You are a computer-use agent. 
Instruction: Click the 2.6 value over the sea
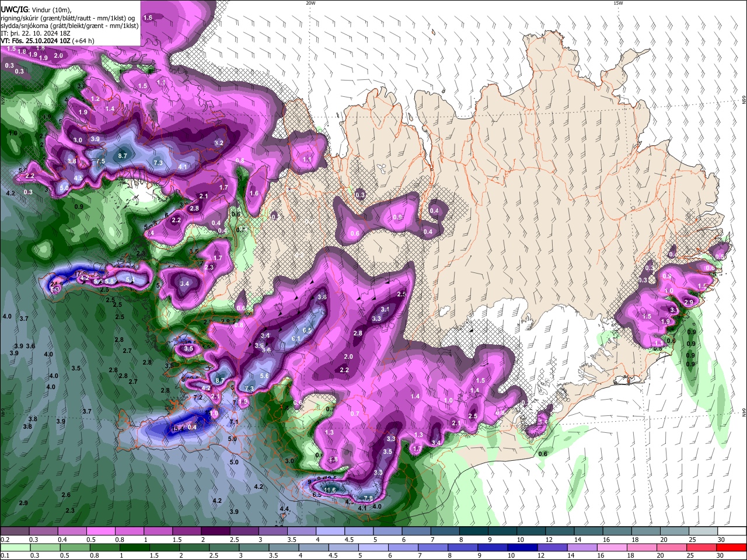(x=66, y=495)
